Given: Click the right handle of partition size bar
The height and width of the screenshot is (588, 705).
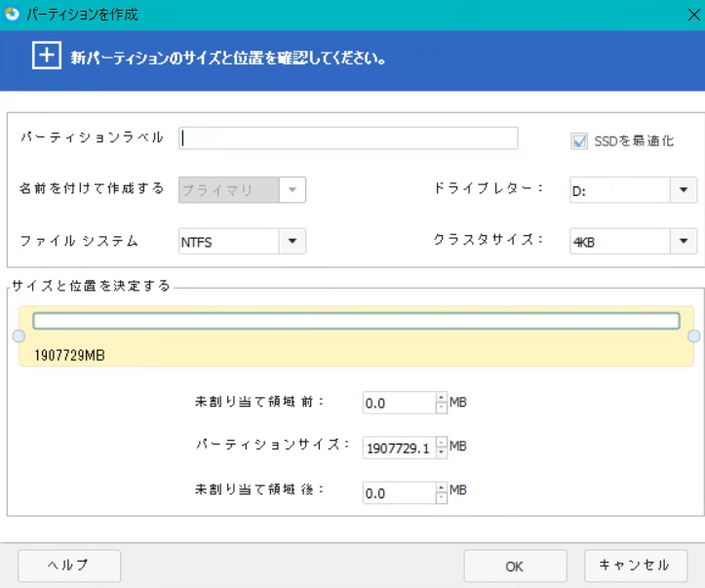Looking at the screenshot, I should [693, 336].
